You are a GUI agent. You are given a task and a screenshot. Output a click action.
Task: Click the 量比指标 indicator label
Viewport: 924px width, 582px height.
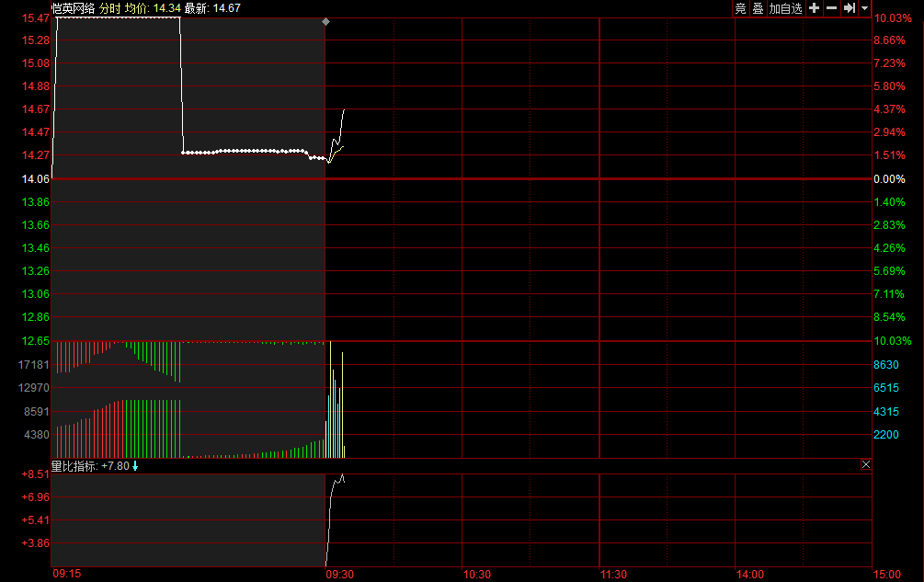[x=74, y=466]
